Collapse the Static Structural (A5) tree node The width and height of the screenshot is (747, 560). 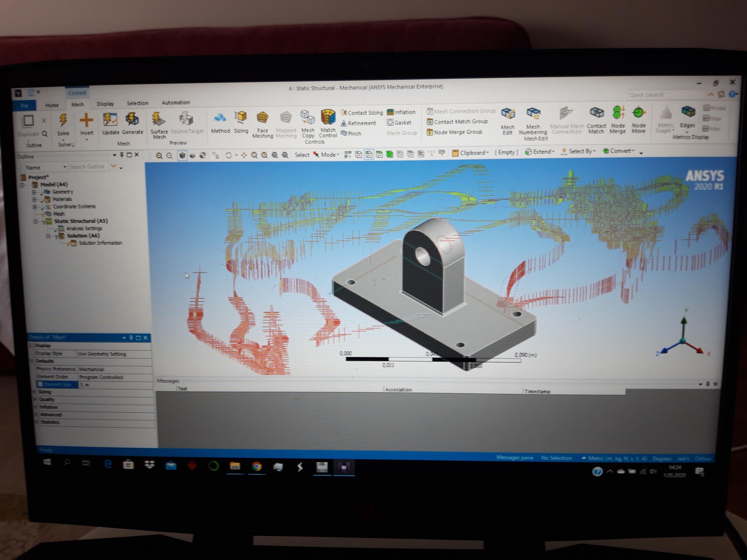tap(36, 222)
